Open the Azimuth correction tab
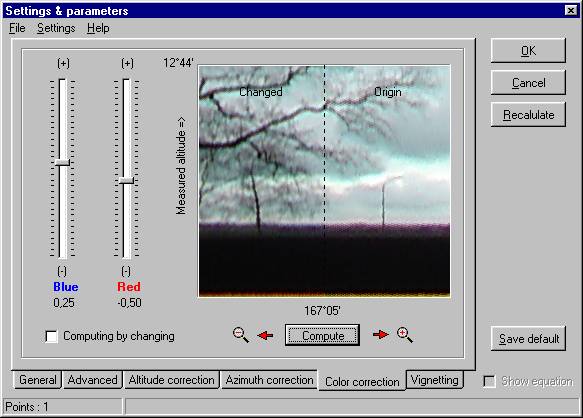 click(x=269, y=380)
